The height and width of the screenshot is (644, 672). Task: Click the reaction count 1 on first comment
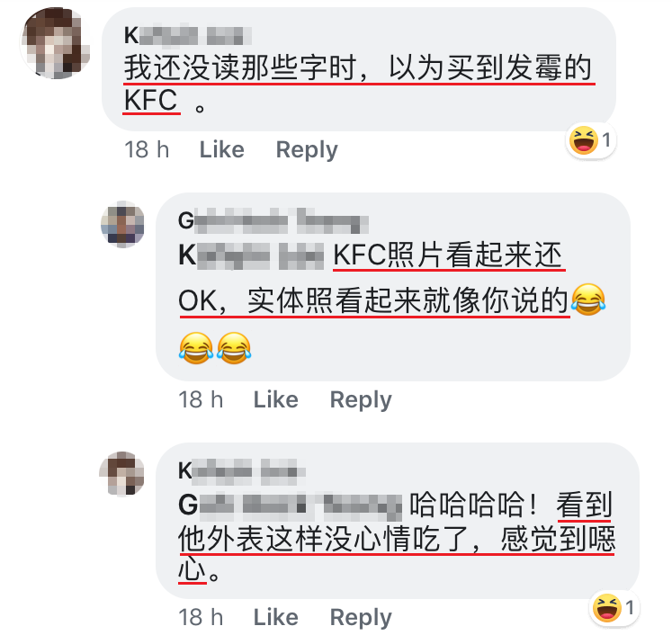606,139
